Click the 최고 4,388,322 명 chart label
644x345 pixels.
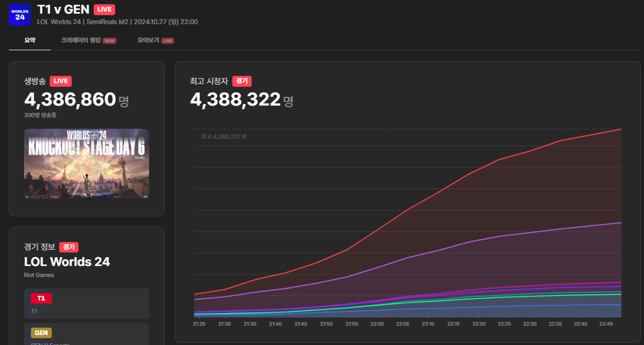pos(224,136)
